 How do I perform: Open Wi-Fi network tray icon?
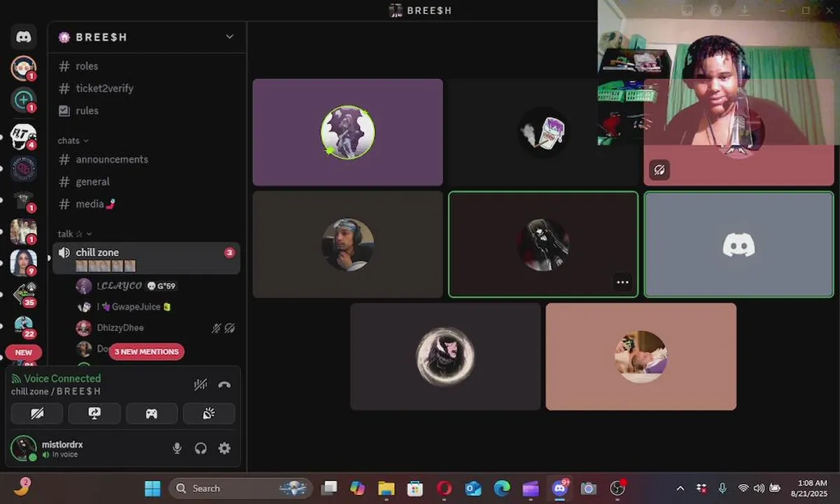click(743, 488)
